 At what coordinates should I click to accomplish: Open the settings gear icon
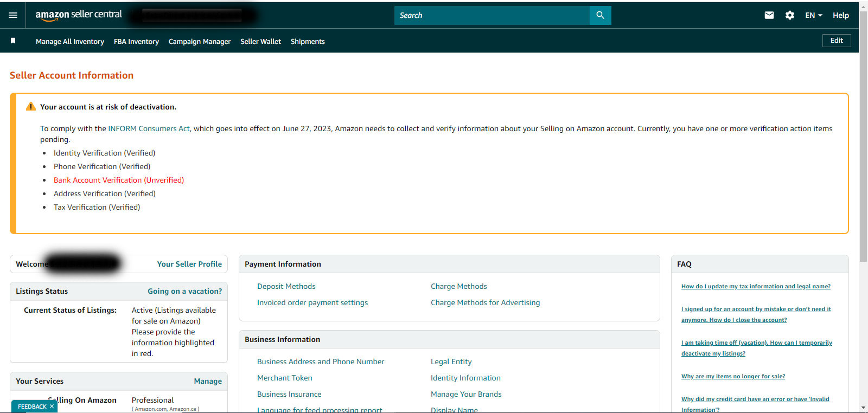[x=790, y=15]
